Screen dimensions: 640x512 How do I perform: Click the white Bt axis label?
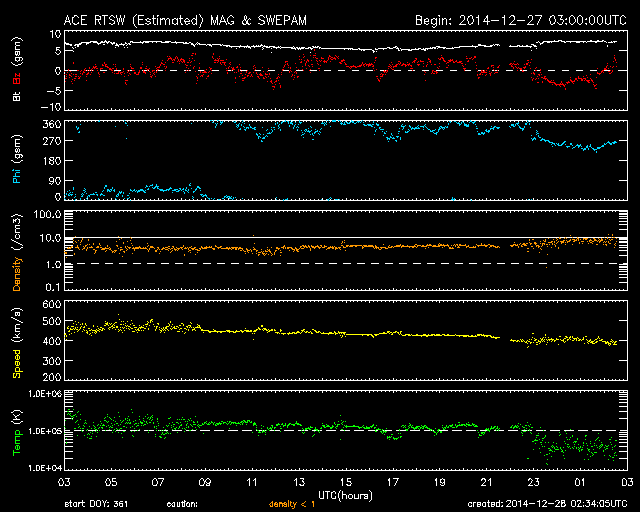click(18, 97)
